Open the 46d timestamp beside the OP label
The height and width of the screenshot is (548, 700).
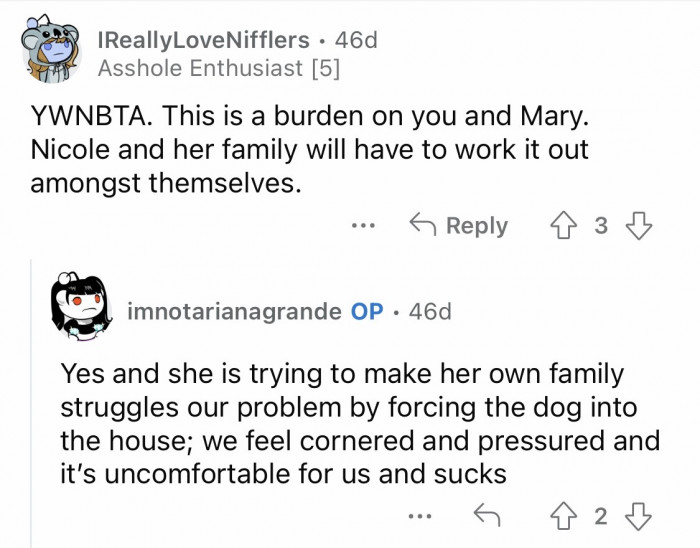coord(430,311)
